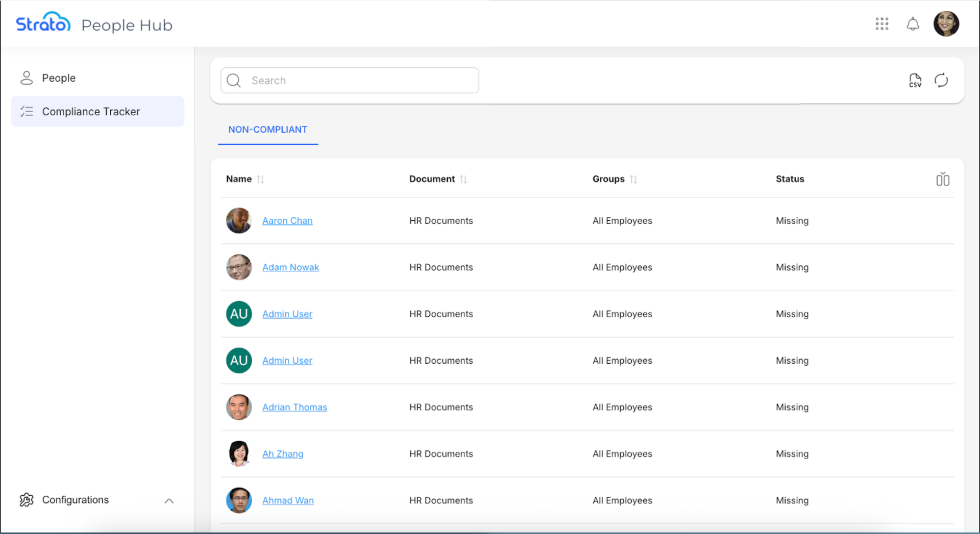
Task: Open Compliance Tracker in the sidebar
Action: click(x=91, y=112)
